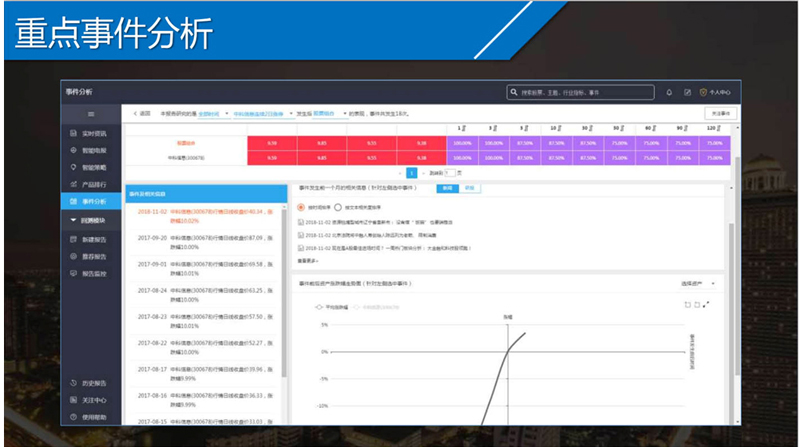
Task: Switch to the 研报 tab
Action: tap(468, 188)
